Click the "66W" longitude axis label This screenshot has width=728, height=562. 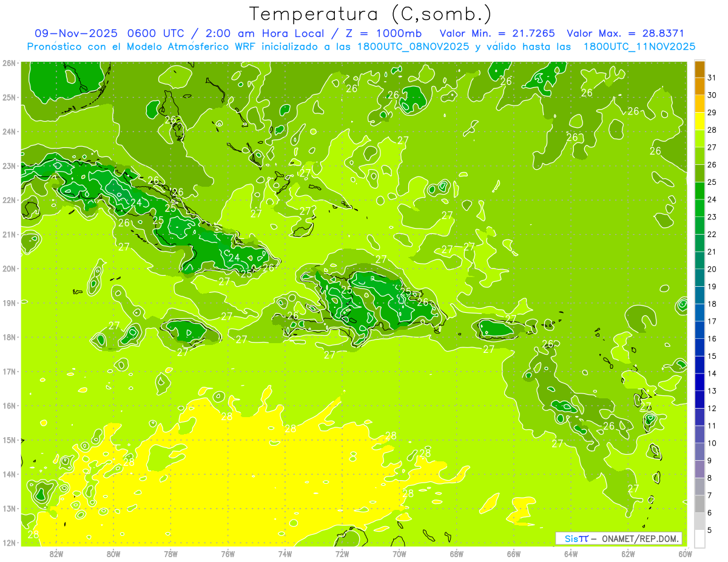click(x=514, y=554)
